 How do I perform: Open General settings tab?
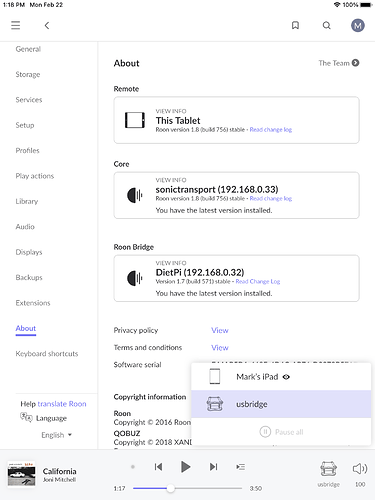tap(28, 49)
